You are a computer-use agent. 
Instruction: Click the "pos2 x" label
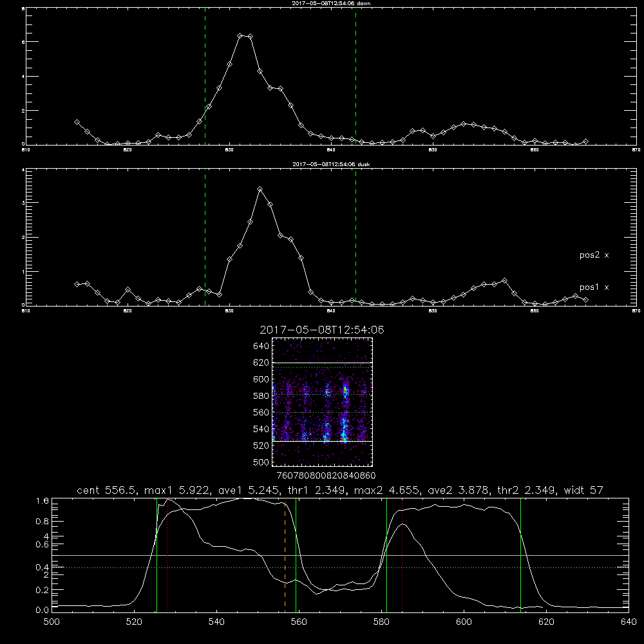point(594,255)
